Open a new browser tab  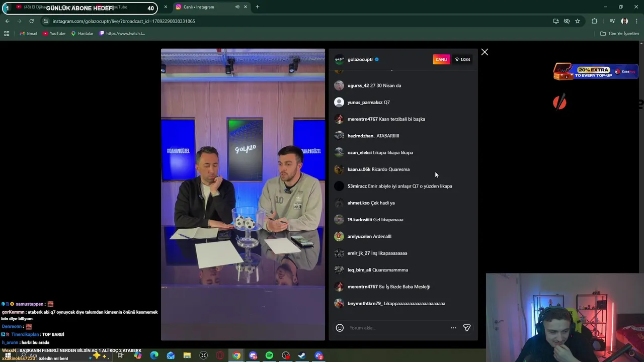[258, 7]
